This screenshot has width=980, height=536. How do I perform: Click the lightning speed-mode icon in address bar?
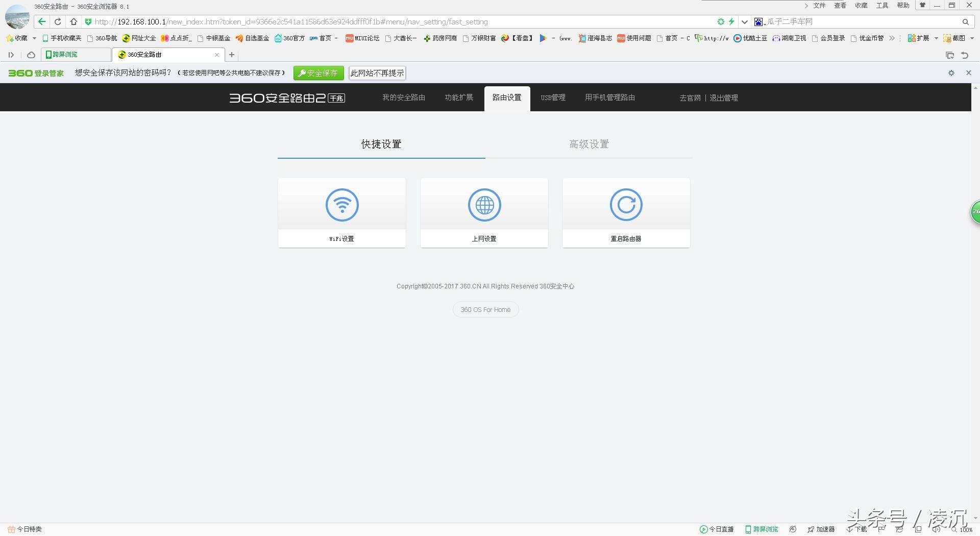[731, 21]
